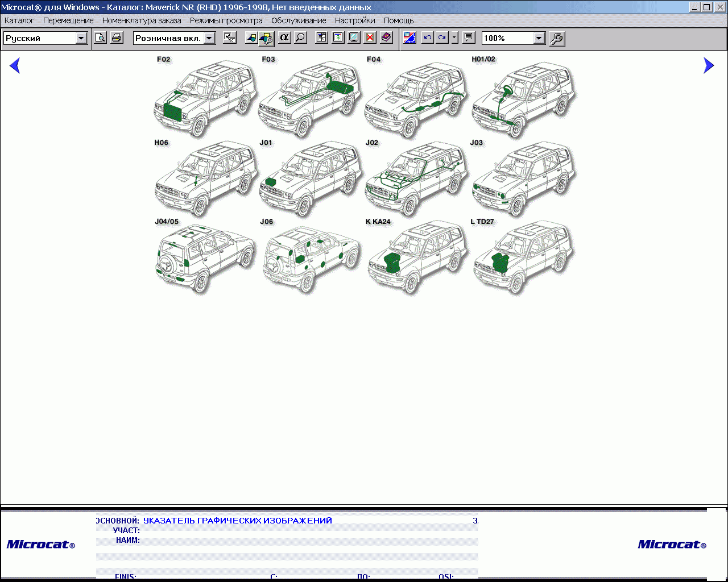Select the F02 radiator illustration
The height and width of the screenshot is (582, 728).
point(205,97)
